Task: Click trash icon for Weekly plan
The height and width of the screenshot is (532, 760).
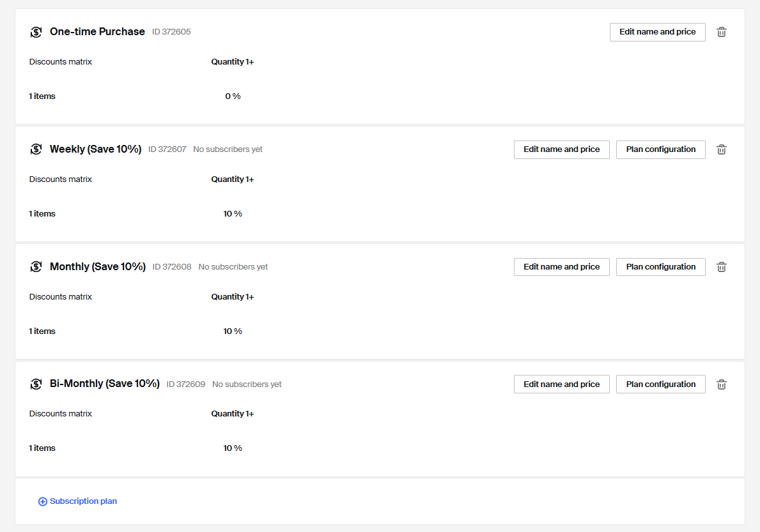Action: coord(722,149)
